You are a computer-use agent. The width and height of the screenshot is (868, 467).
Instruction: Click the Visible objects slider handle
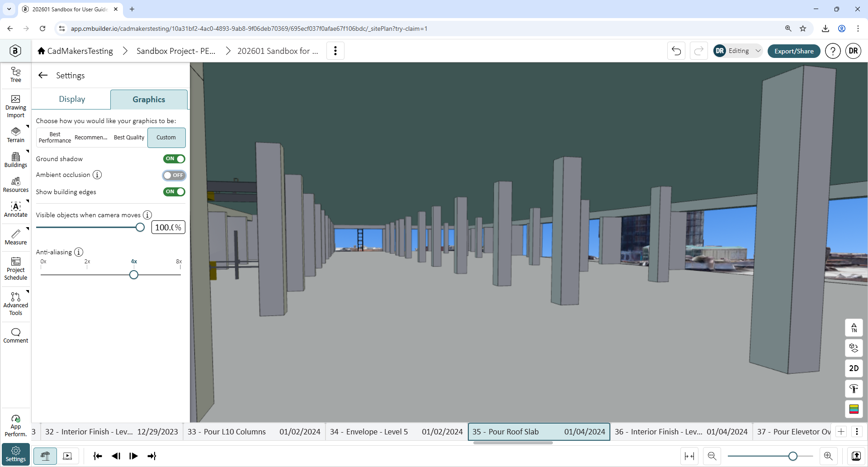click(140, 227)
